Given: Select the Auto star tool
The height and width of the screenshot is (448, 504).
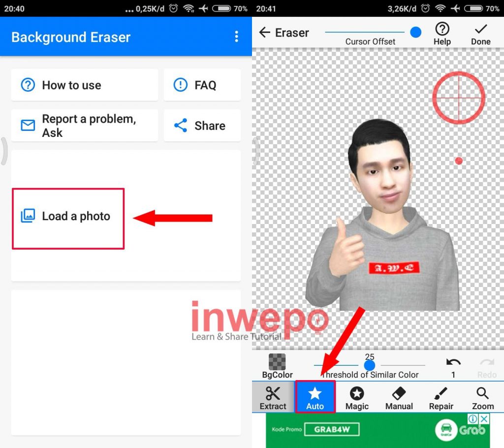Looking at the screenshot, I should tap(315, 397).
